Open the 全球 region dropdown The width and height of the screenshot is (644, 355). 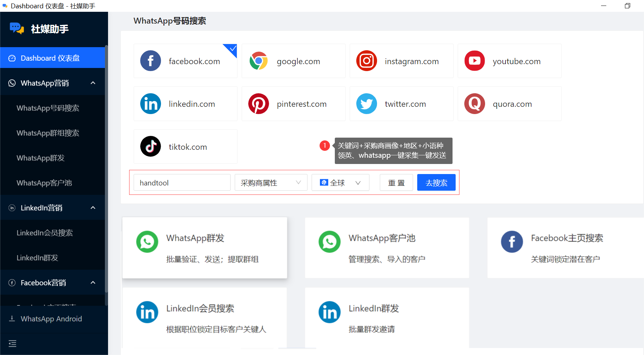click(x=340, y=183)
